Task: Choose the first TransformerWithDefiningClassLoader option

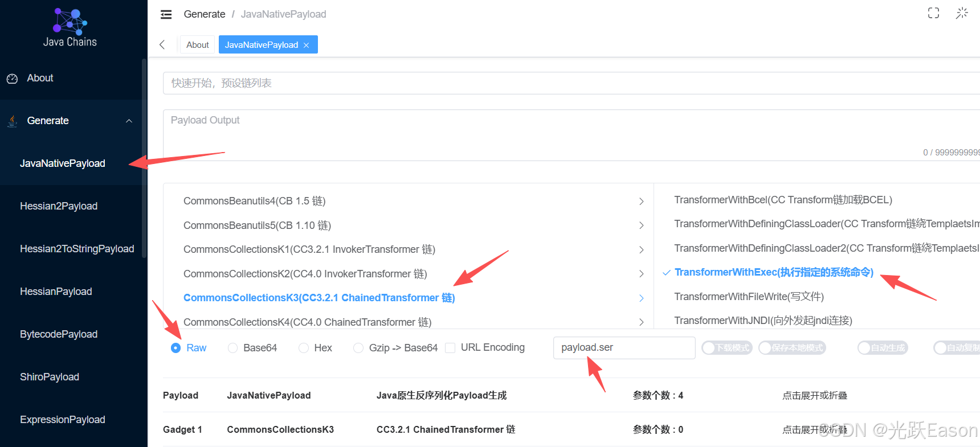Action: [x=827, y=224]
